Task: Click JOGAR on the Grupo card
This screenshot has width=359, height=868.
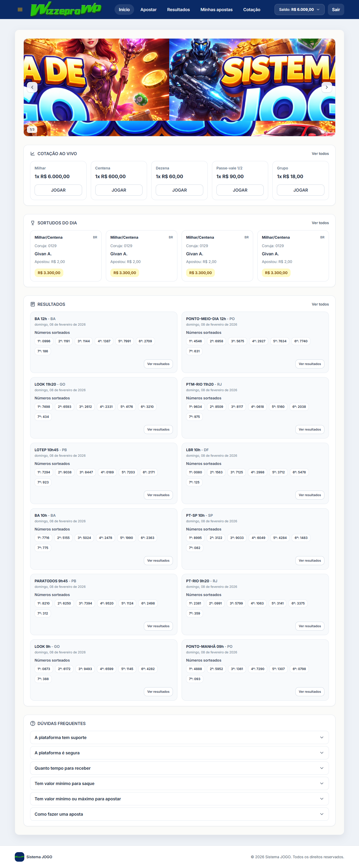Action: (x=300, y=190)
